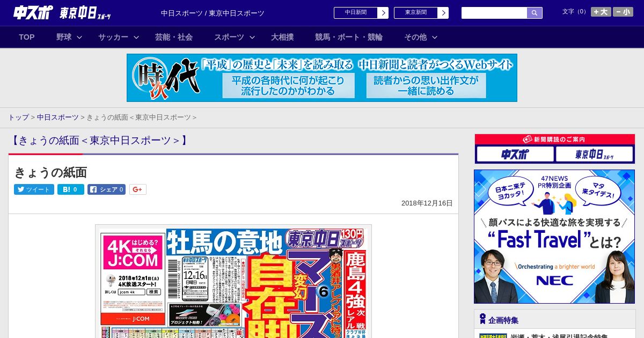
Task: Open the 東京新聞 link button
Action: pyautogui.click(x=416, y=13)
